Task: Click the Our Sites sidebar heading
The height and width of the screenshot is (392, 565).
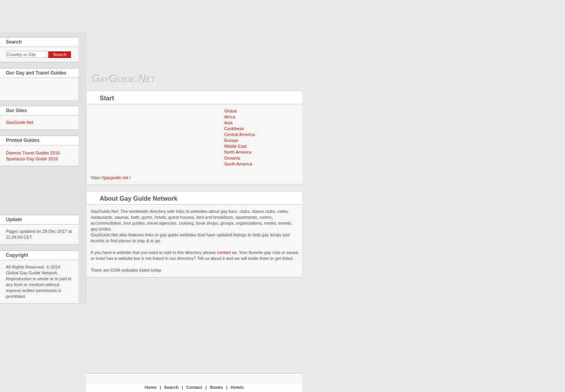Action: 16,111
